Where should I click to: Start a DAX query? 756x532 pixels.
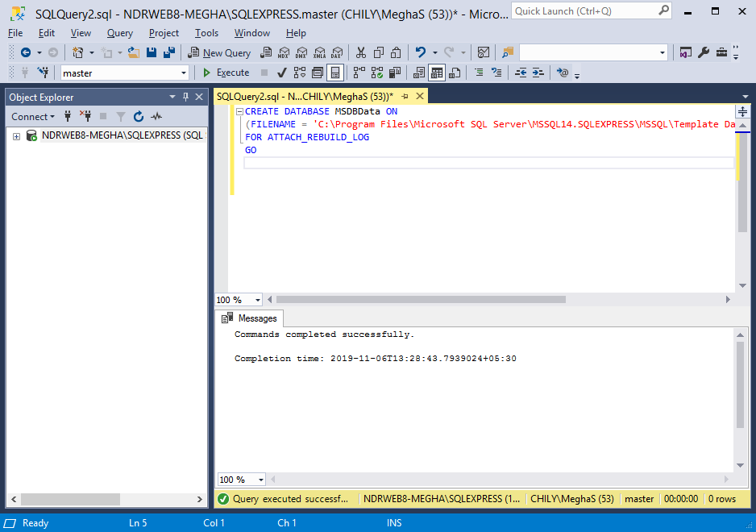tap(337, 52)
